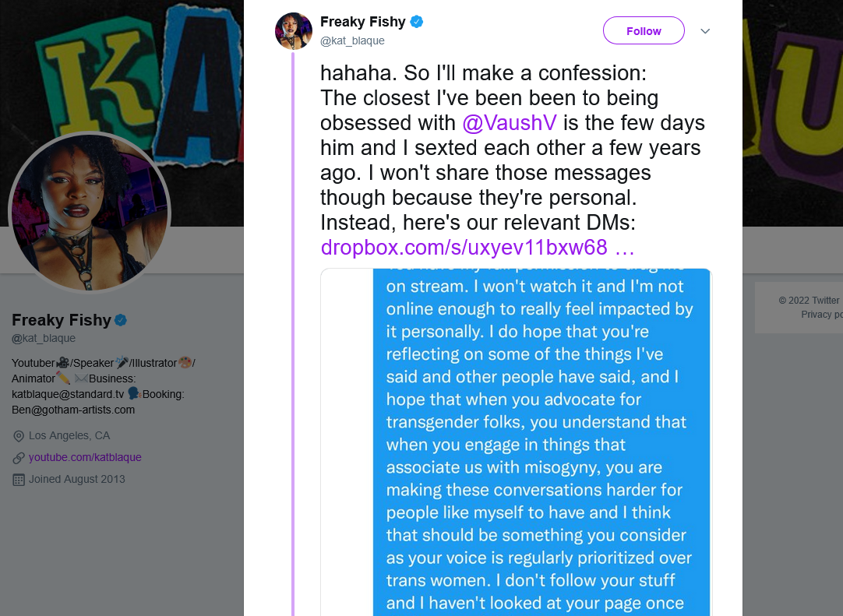
Task: Expand the tweet options chevron menu
Action: point(705,31)
